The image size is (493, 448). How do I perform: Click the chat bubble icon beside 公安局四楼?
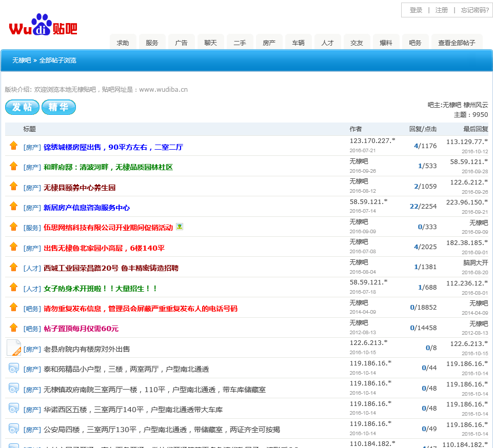[x=14, y=429]
